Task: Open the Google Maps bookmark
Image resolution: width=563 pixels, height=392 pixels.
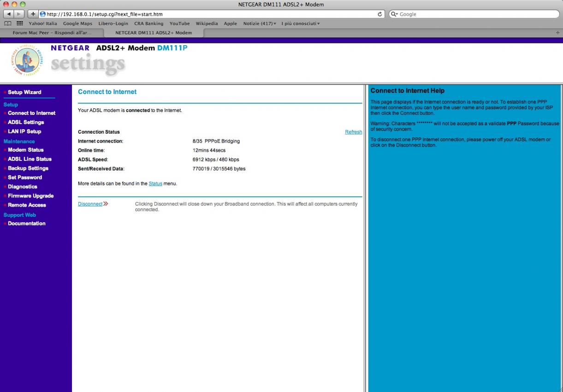Action: [78, 24]
